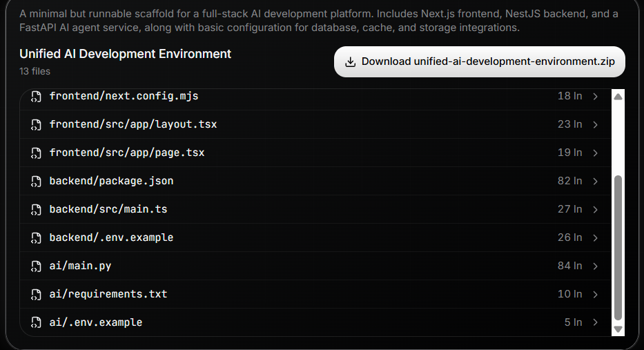Click the file icon beside backend/.env.example
644x350 pixels.
(x=36, y=238)
